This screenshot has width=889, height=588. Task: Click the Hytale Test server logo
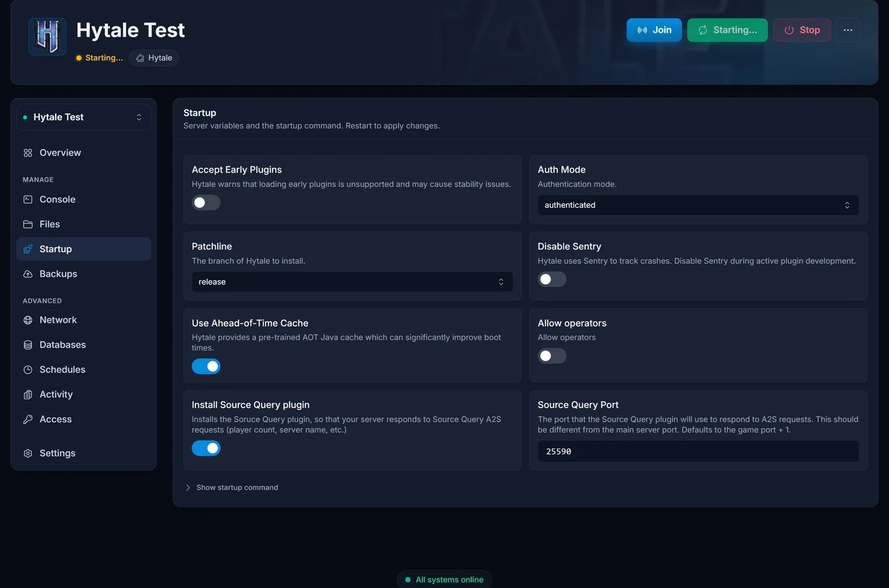point(48,37)
